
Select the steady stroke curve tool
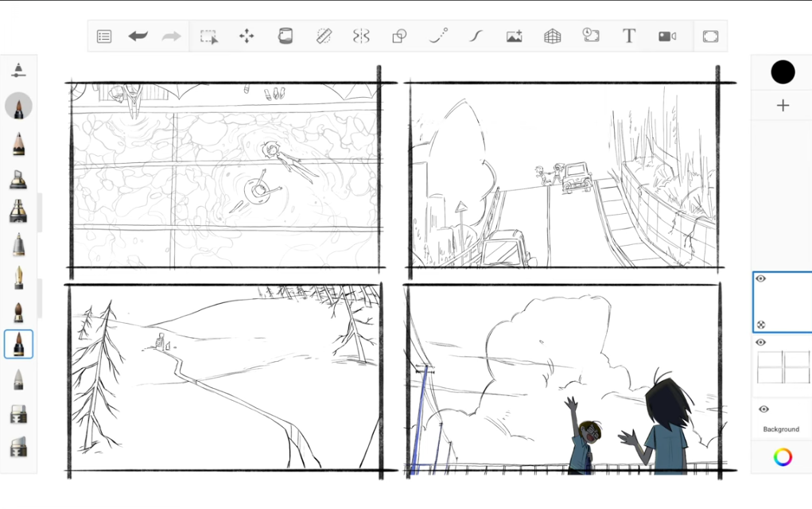click(476, 36)
